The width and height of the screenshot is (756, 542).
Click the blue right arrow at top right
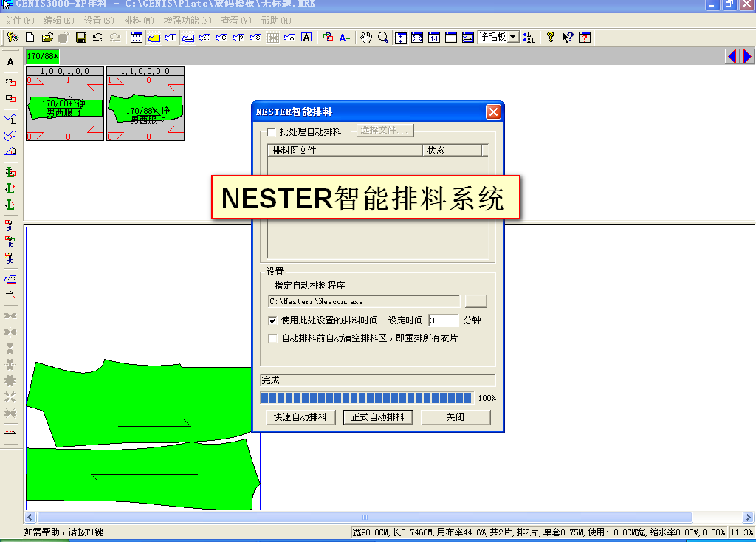click(747, 56)
